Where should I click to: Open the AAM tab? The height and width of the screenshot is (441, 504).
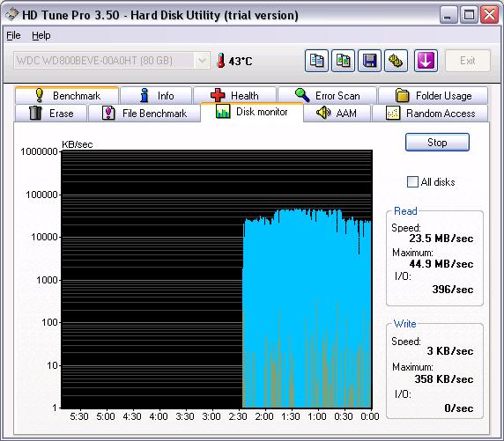[x=337, y=113]
